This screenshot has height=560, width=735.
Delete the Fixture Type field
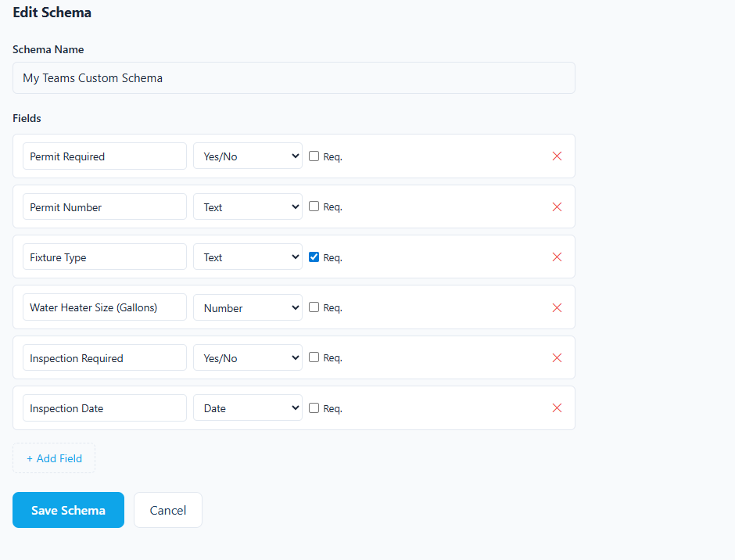coord(557,257)
